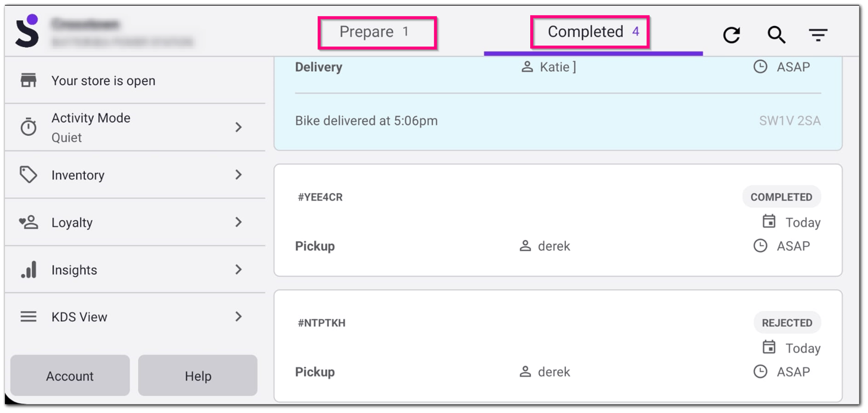Open the Account page
This screenshot has height=413, width=868.
(69, 376)
